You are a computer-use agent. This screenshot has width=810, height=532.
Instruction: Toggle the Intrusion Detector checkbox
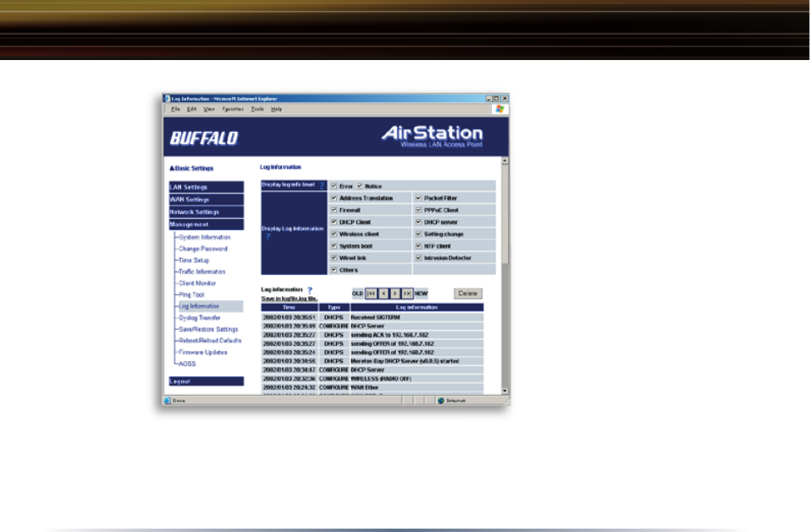(418, 257)
